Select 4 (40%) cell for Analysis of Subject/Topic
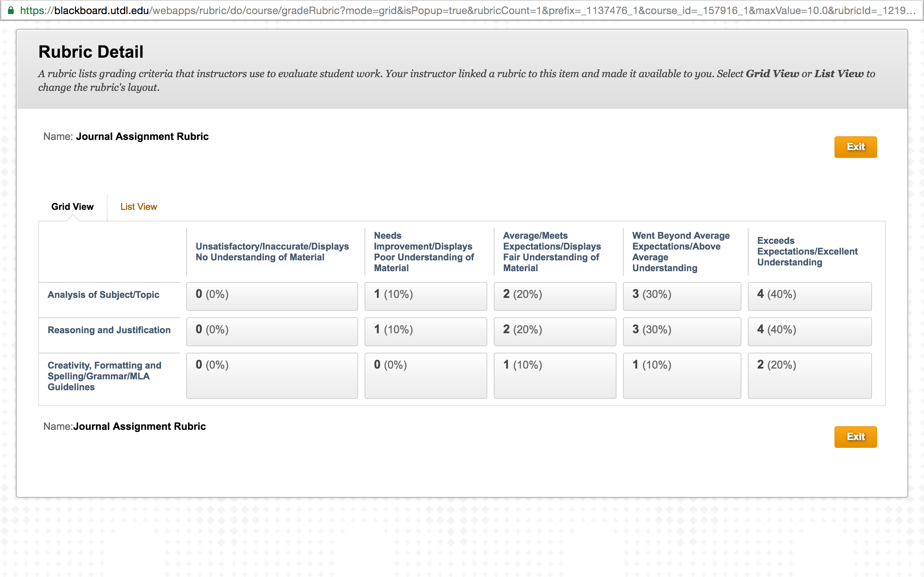Screen dimensions: 924x577 point(810,296)
